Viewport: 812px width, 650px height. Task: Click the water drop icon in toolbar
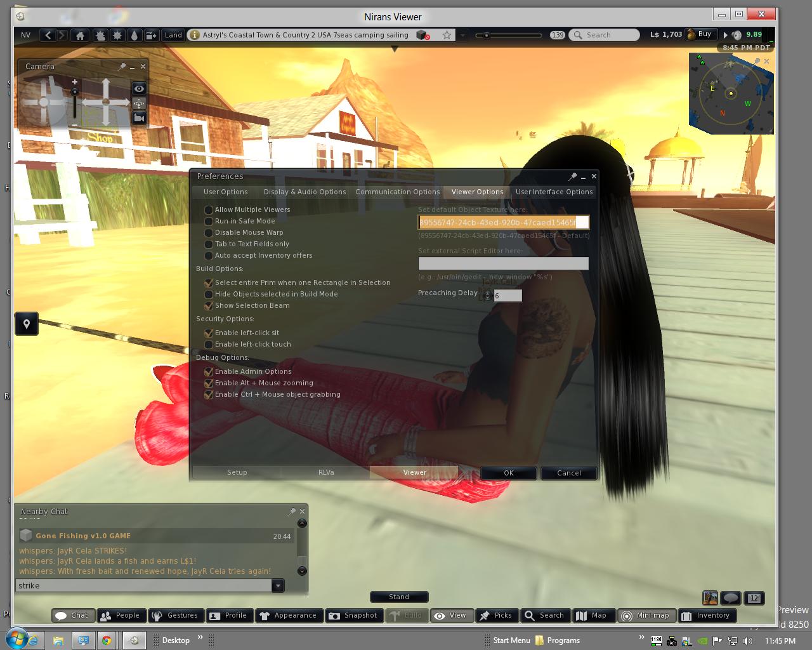134,36
